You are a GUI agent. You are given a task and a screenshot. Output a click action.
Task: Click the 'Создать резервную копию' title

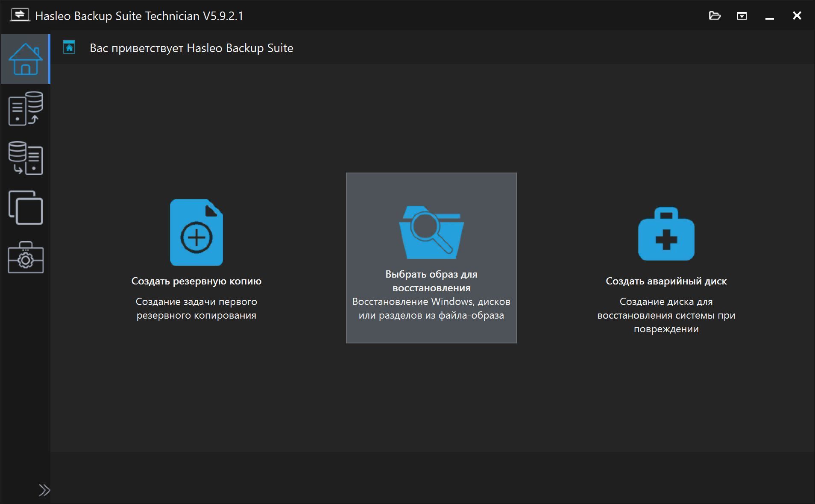[196, 281]
